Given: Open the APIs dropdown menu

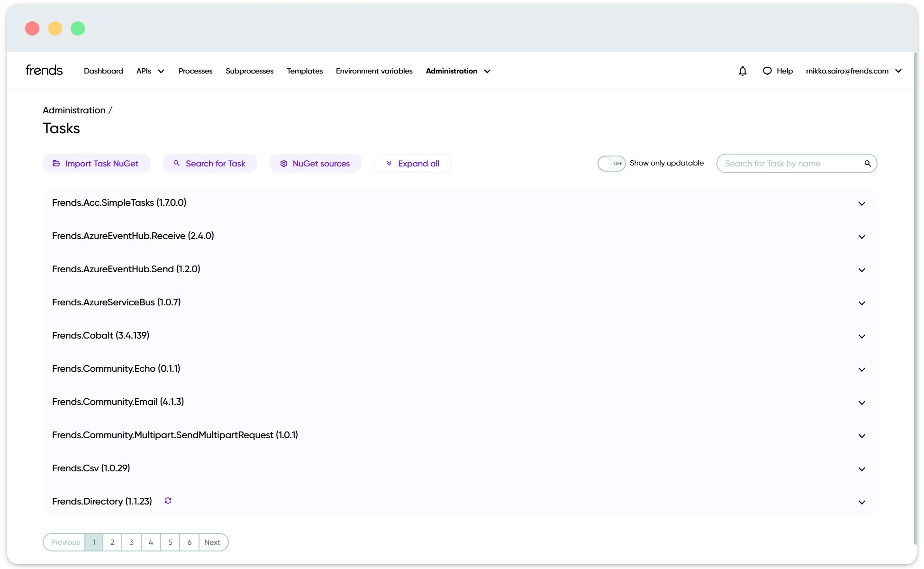Looking at the screenshot, I should tap(150, 71).
